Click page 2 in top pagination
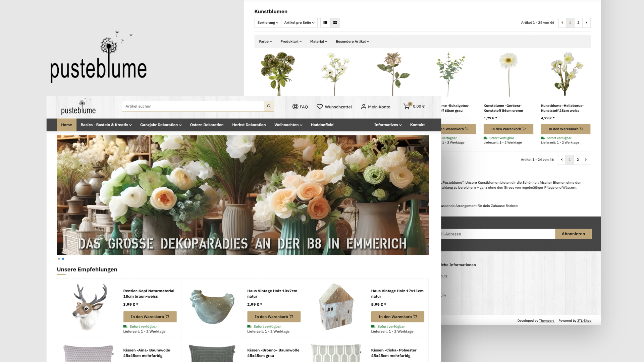Viewport: 644px width, 362px height. coord(578,23)
